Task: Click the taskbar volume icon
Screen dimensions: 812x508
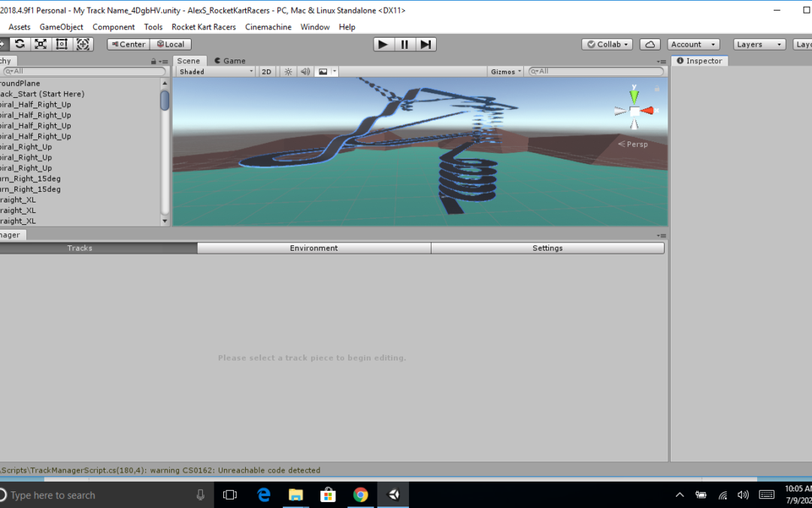Action: point(743,495)
